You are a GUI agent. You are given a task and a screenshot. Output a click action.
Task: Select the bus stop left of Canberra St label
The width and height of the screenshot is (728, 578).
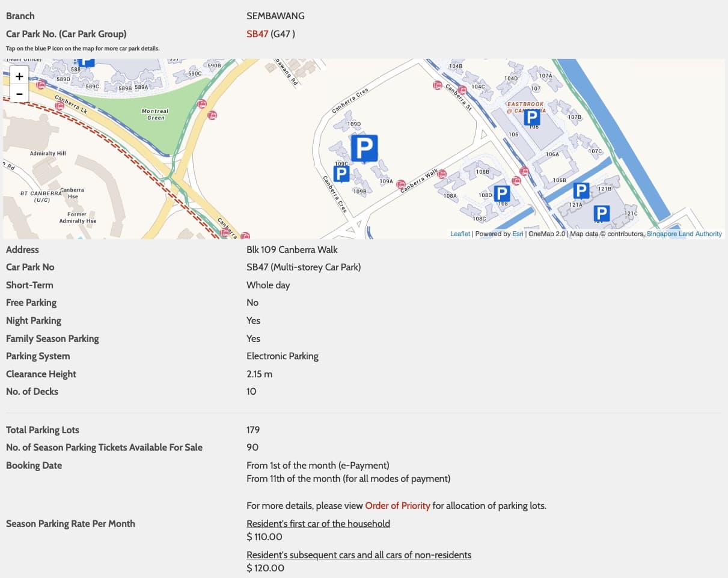tap(438, 85)
